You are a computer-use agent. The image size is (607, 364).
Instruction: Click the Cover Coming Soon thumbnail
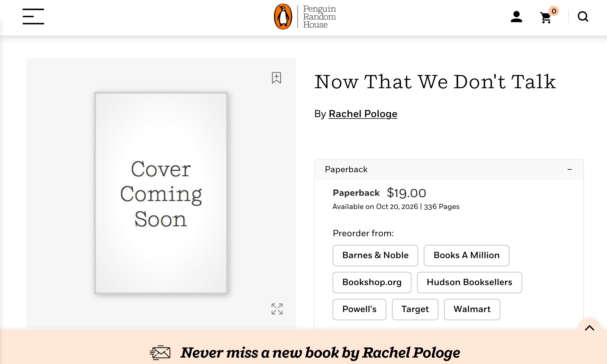click(161, 193)
